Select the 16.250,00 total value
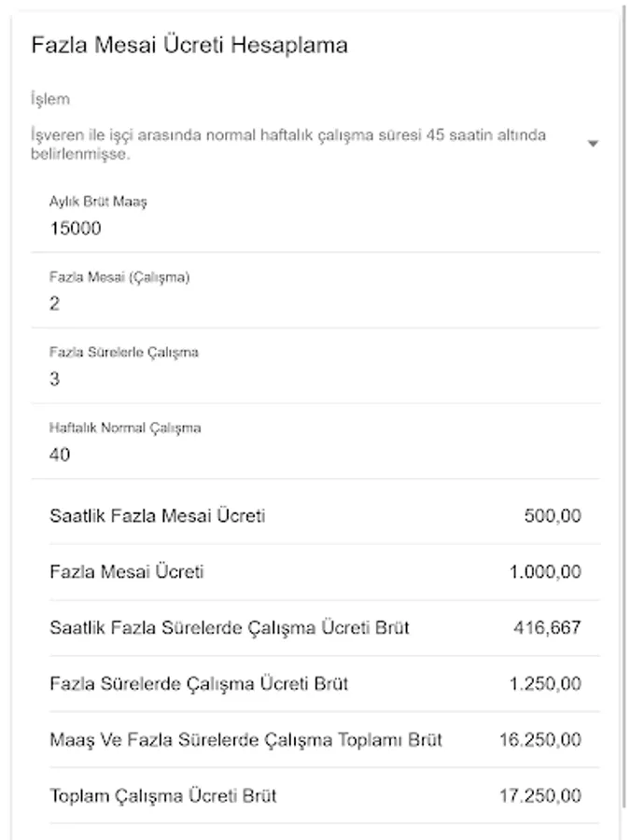 tap(540, 740)
